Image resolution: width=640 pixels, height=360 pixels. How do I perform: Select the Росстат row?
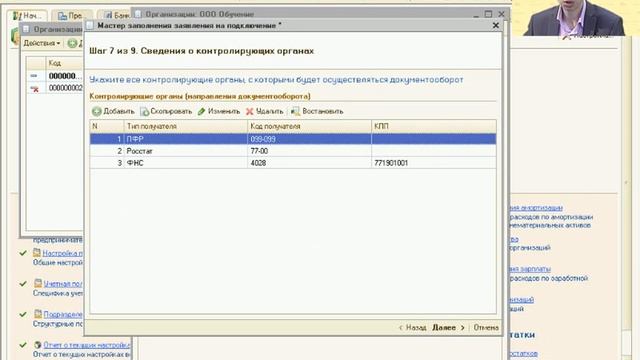(x=293, y=151)
